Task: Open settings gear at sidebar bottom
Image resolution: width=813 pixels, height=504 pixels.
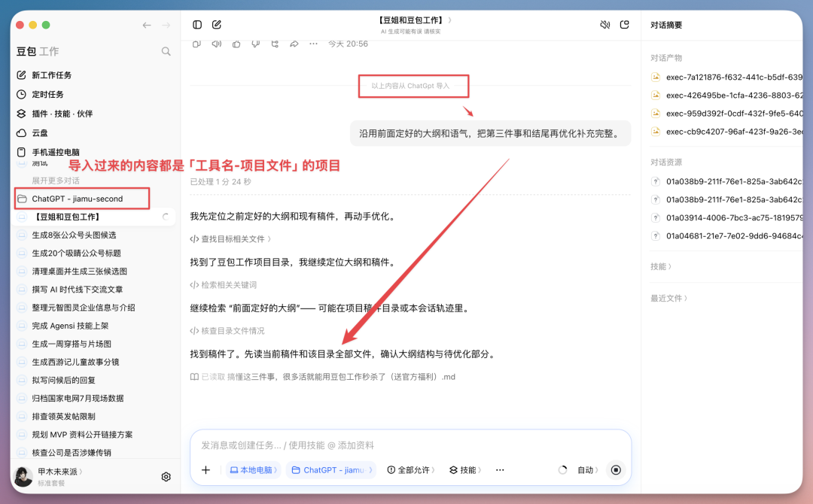Action: [166, 477]
